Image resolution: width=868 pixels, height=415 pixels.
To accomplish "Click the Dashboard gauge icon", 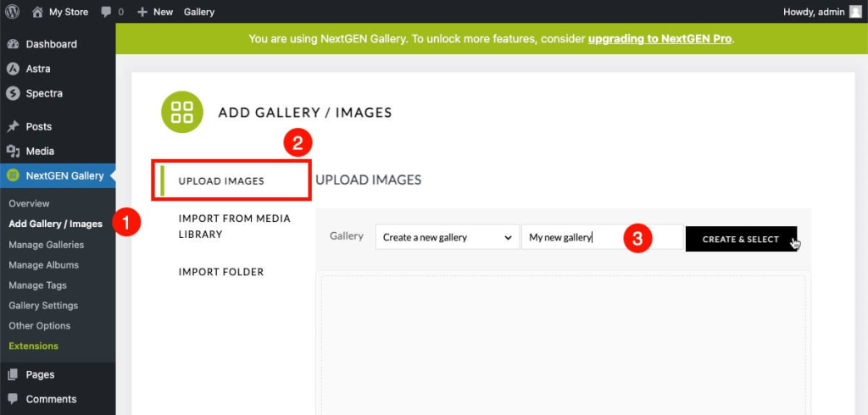I will pyautogui.click(x=13, y=44).
